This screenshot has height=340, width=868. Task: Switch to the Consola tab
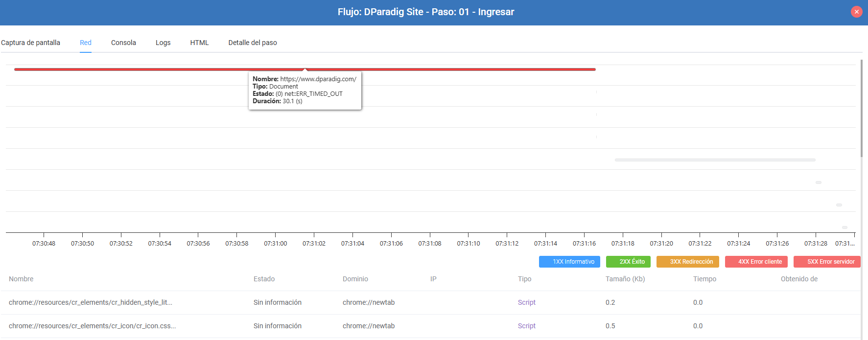[x=123, y=43]
